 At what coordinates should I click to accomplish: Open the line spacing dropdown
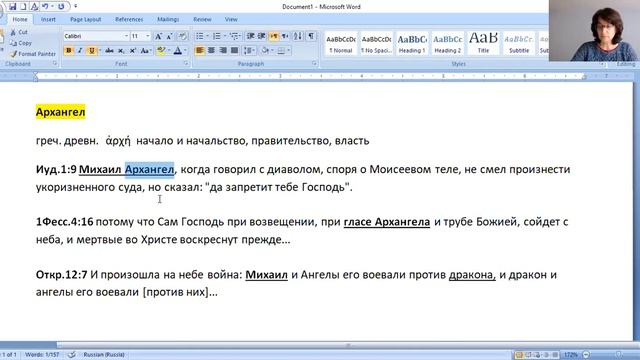point(249,51)
